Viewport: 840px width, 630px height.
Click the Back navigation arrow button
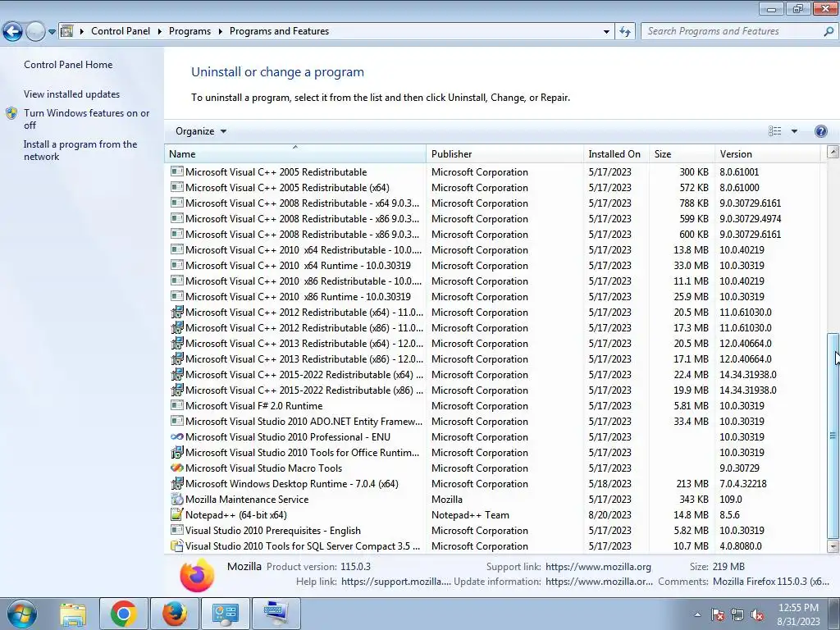(13, 32)
